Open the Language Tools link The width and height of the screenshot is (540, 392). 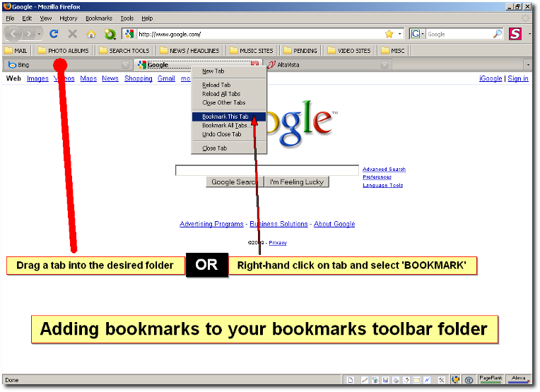pyautogui.click(x=382, y=185)
